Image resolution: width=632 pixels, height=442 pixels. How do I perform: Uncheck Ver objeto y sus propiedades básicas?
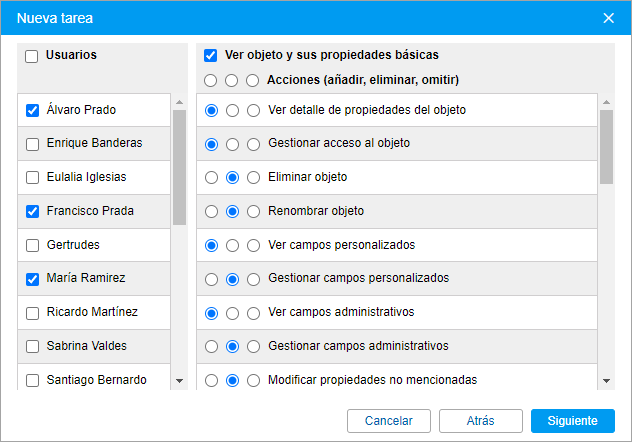pos(210,56)
